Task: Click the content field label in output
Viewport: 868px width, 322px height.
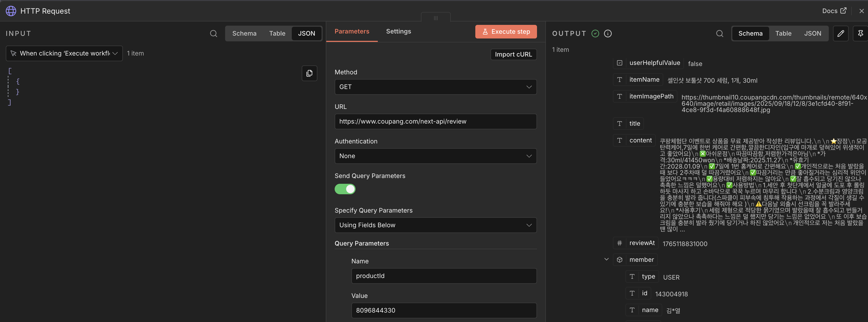Action: pyautogui.click(x=640, y=140)
